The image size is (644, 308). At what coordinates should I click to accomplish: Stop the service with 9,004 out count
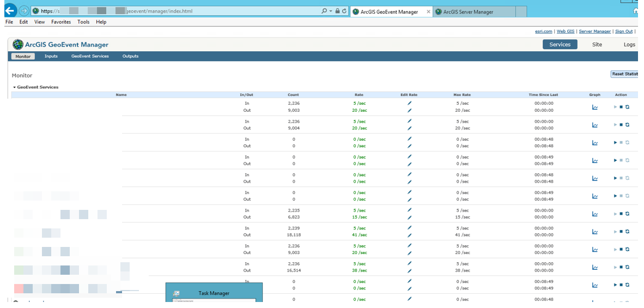pyautogui.click(x=622, y=125)
